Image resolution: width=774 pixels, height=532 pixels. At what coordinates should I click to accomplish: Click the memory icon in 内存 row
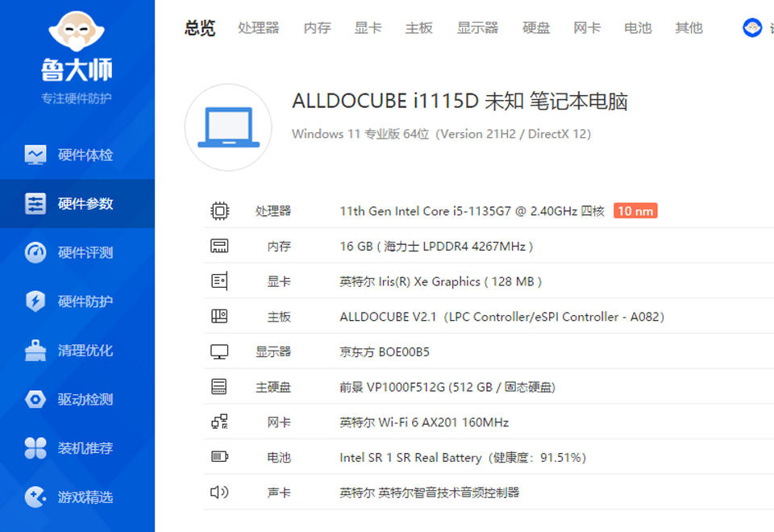pyautogui.click(x=219, y=246)
